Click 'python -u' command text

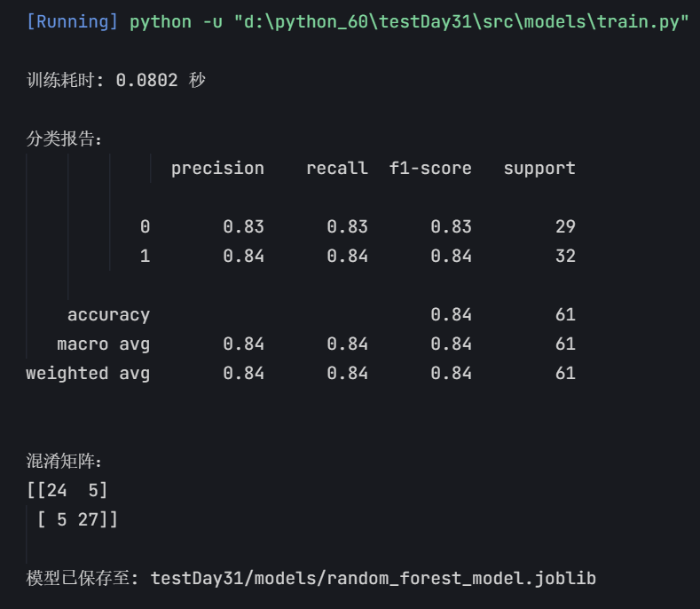pyautogui.click(x=176, y=21)
